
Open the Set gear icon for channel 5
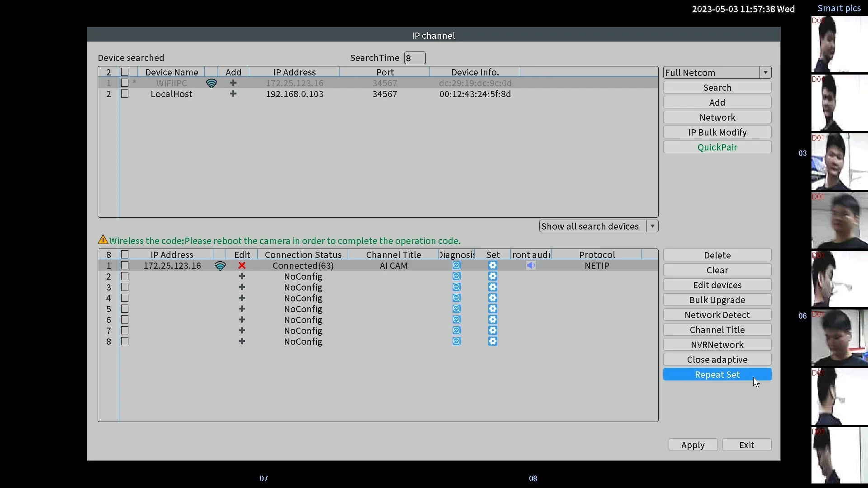click(x=493, y=309)
